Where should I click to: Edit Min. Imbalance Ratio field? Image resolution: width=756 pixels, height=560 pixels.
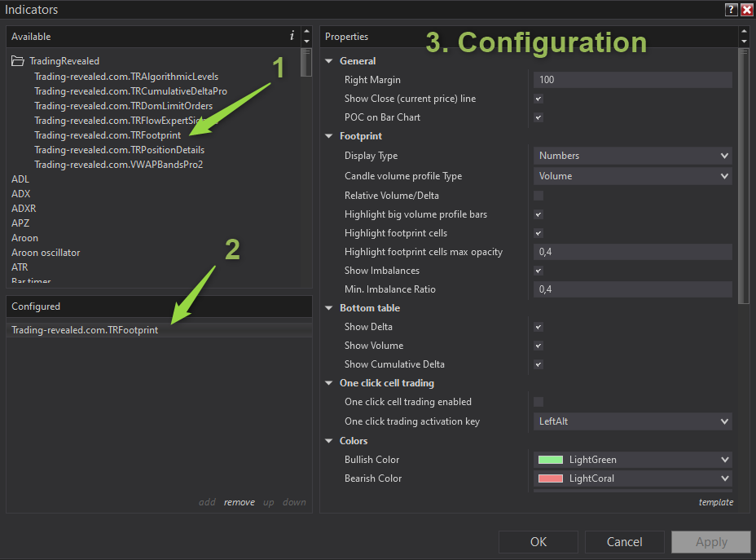coord(632,289)
